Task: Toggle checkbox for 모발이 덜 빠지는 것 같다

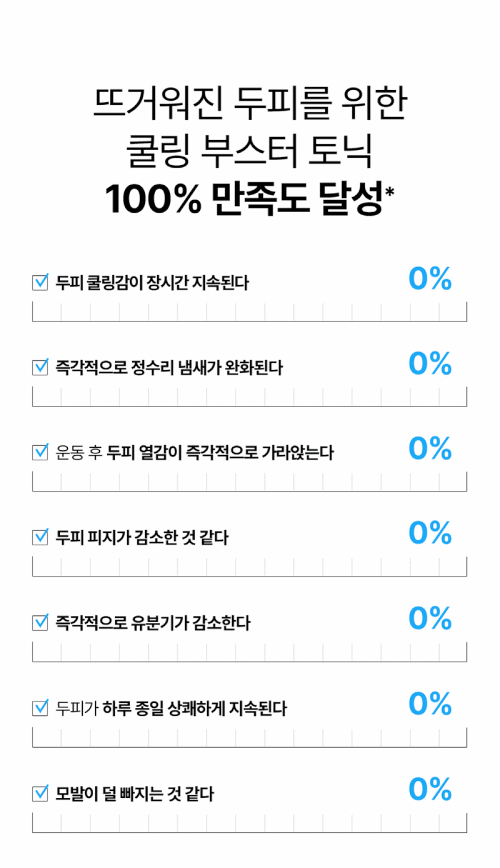Action: [x=40, y=793]
